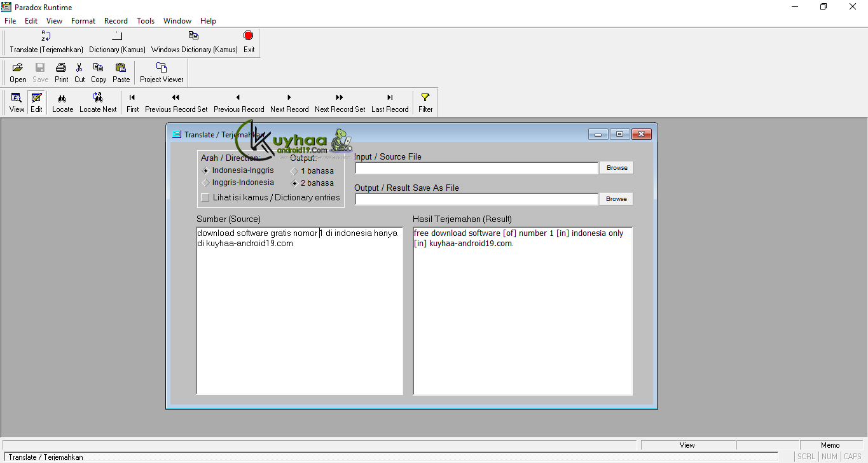Click the Cut scissors icon

click(79, 67)
